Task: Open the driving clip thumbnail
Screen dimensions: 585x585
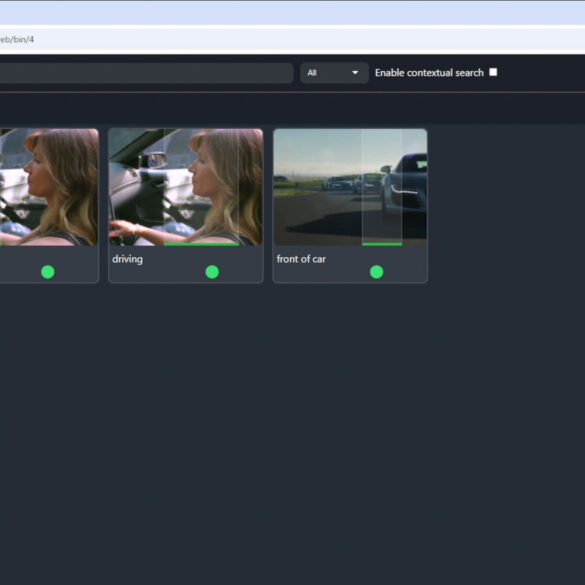Action: (185, 187)
